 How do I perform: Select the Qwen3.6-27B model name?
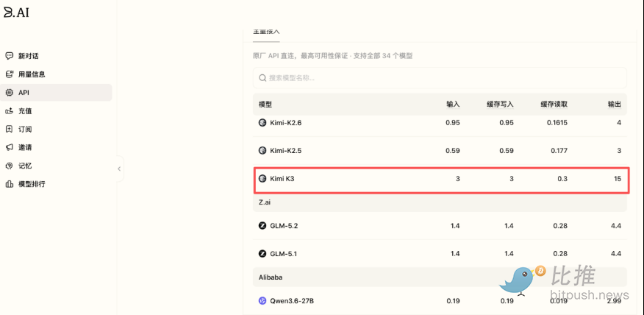click(292, 301)
